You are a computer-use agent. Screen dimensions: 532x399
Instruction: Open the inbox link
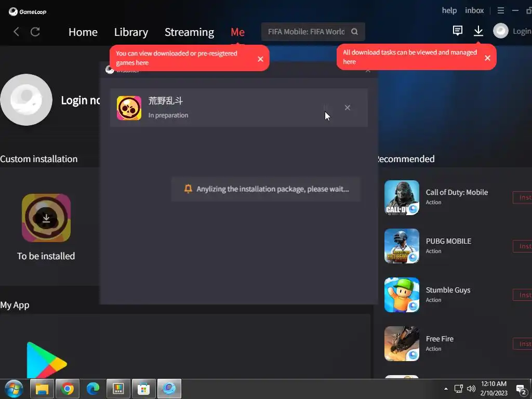click(x=474, y=10)
